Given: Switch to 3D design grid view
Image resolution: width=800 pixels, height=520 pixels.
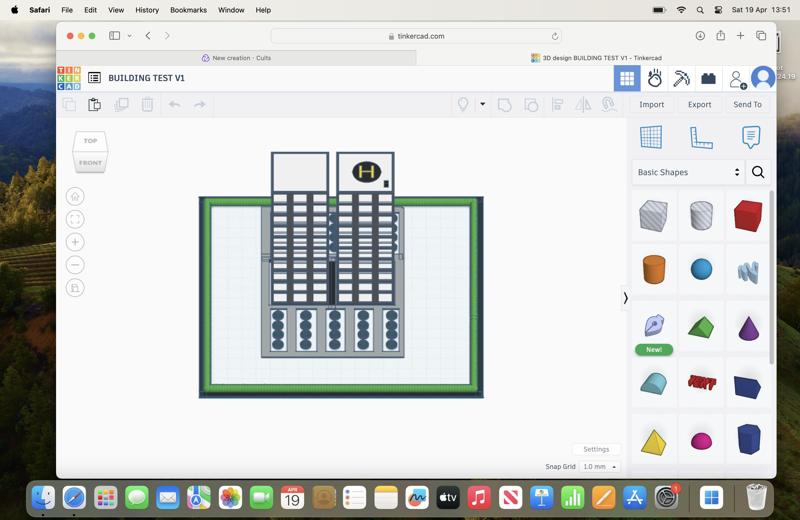Looking at the screenshot, I should point(627,79).
